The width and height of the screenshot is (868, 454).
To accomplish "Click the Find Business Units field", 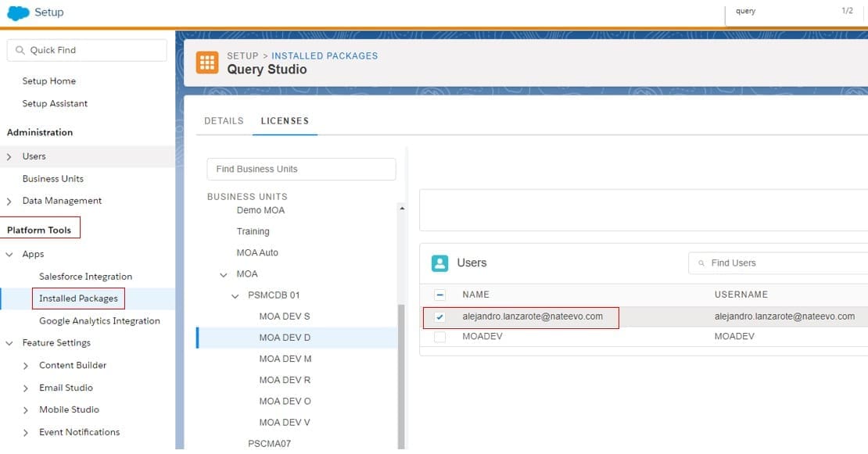I will 301,169.
